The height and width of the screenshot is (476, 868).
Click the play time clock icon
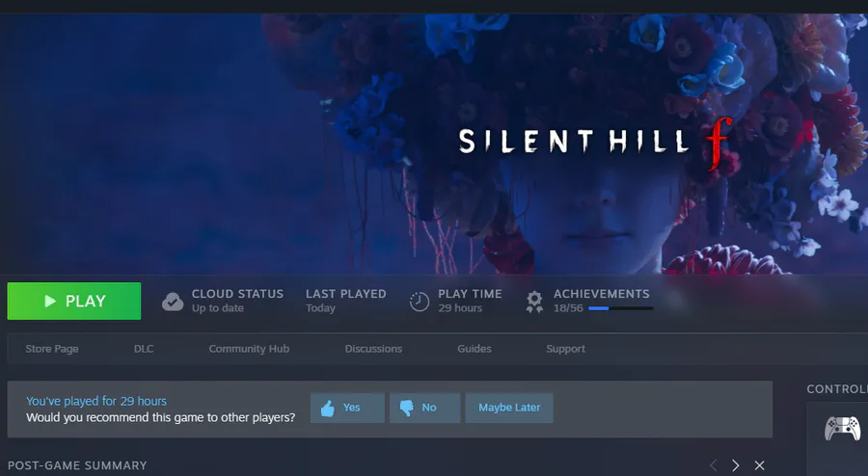[420, 302]
